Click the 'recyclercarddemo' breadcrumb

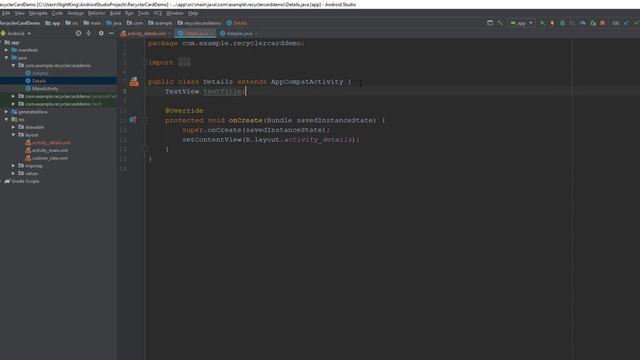(x=199, y=23)
